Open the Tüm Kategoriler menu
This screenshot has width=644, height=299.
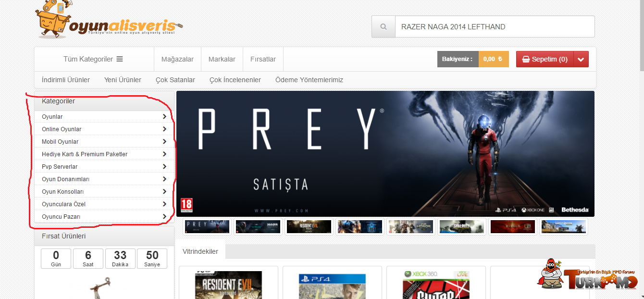click(93, 59)
